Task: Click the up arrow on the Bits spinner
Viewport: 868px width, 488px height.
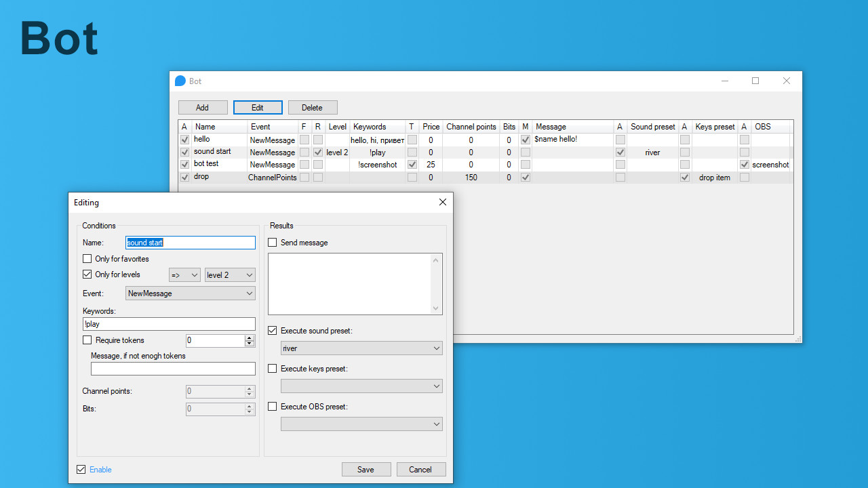Action: point(249,405)
